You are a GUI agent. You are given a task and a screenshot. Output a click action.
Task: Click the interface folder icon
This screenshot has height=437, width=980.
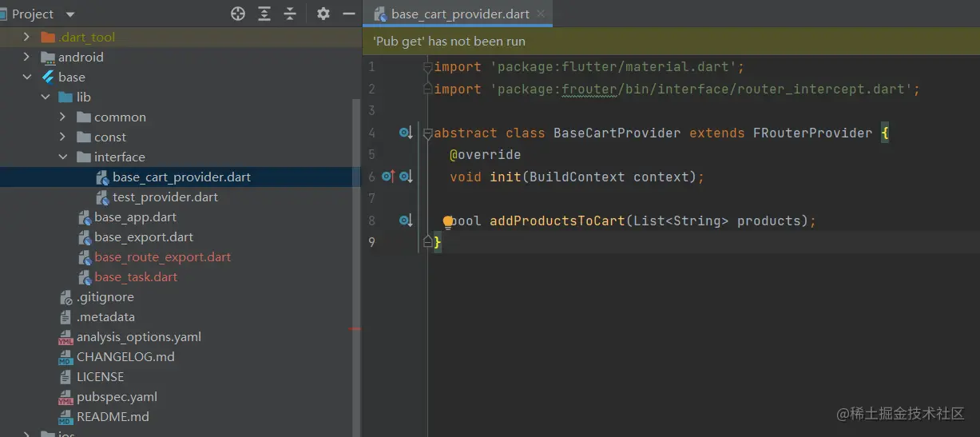(x=84, y=157)
